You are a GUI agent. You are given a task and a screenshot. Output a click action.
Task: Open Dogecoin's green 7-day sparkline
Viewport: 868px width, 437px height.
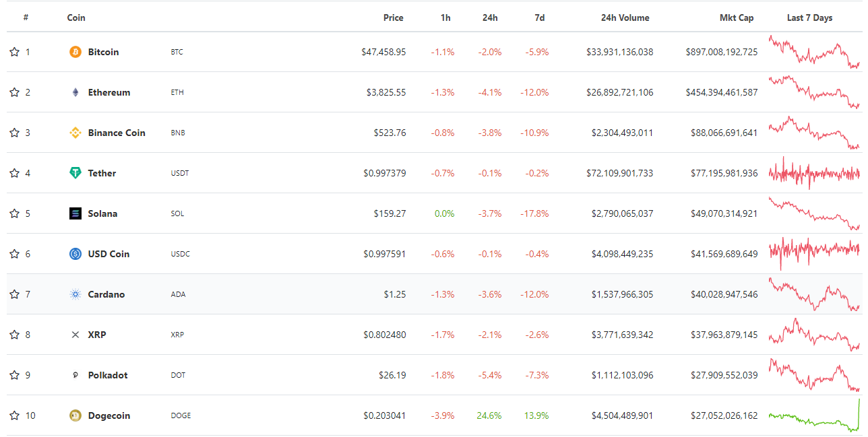click(814, 414)
